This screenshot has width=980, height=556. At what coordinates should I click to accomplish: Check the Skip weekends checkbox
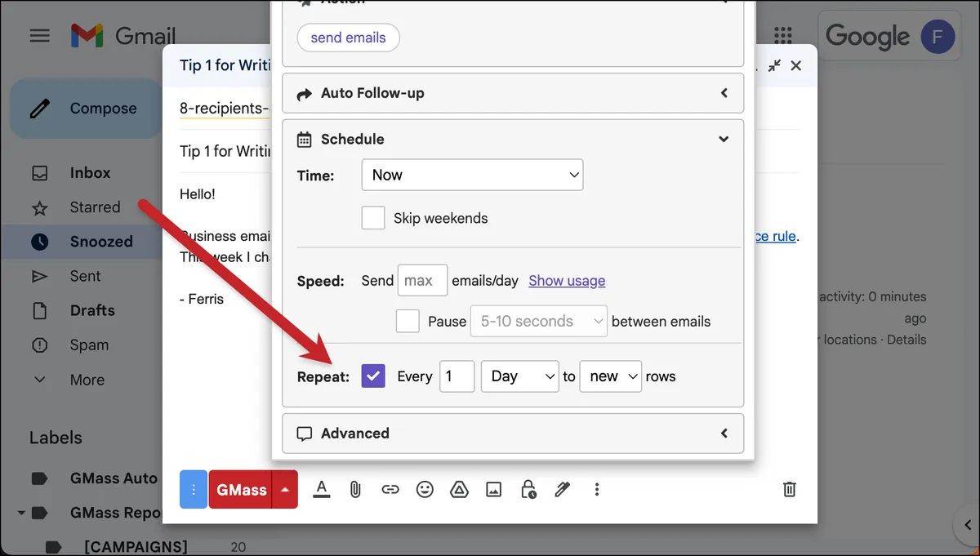[373, 218]
